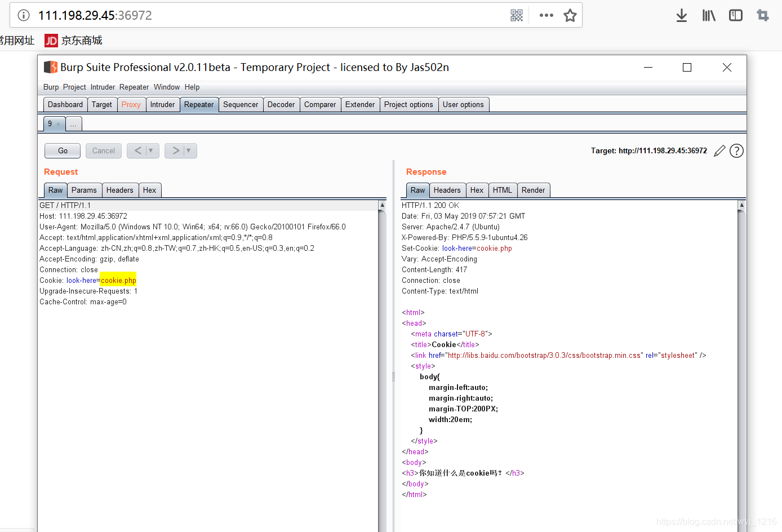
Task: Switch to the Extender tab
Action: [360, 105]
